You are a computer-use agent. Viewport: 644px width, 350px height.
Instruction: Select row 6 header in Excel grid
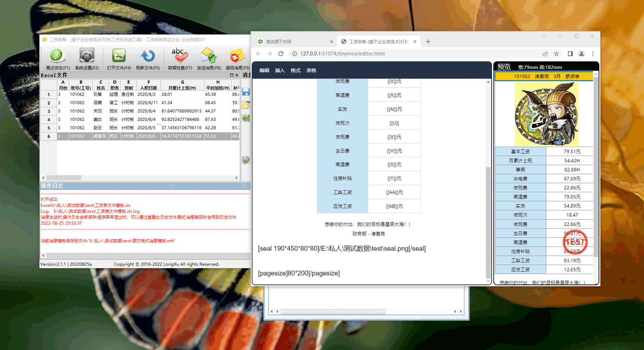point(49,136)
